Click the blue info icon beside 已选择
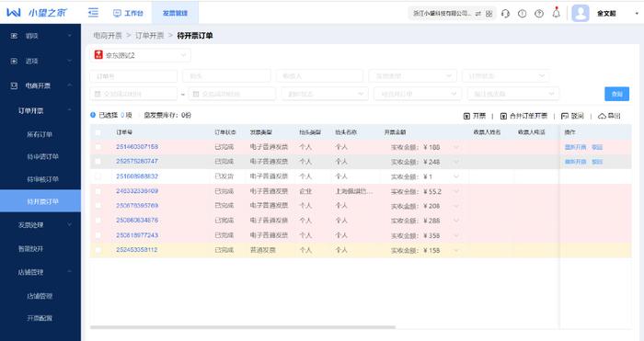Image resolution: width=644 pixels, height=341 pixels. pos(93,115)
